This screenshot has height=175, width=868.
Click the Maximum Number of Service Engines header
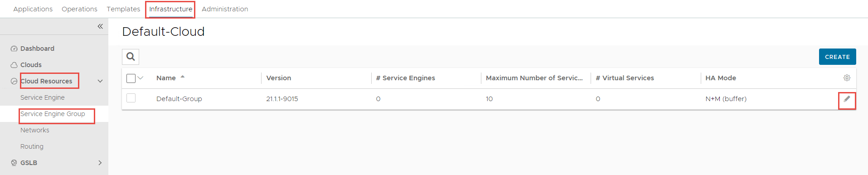point(534,78)
